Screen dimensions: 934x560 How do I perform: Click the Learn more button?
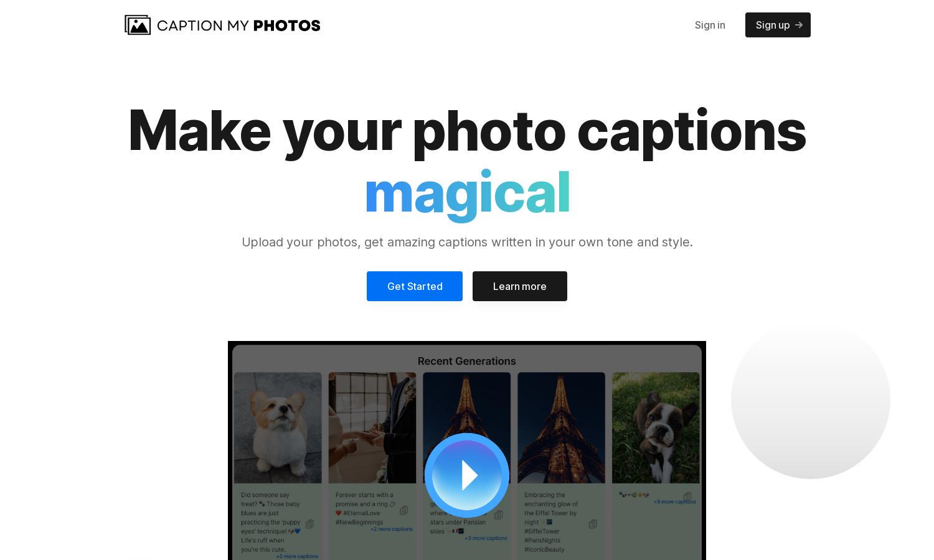[x=520, y=286]
